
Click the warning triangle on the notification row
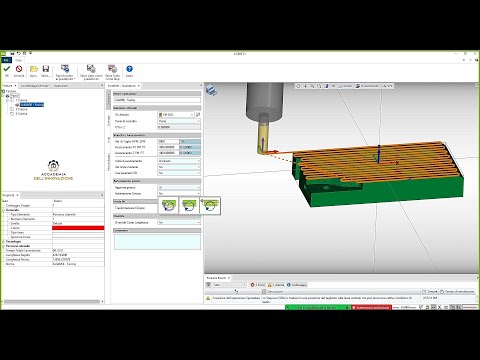(x=208, y=298)
